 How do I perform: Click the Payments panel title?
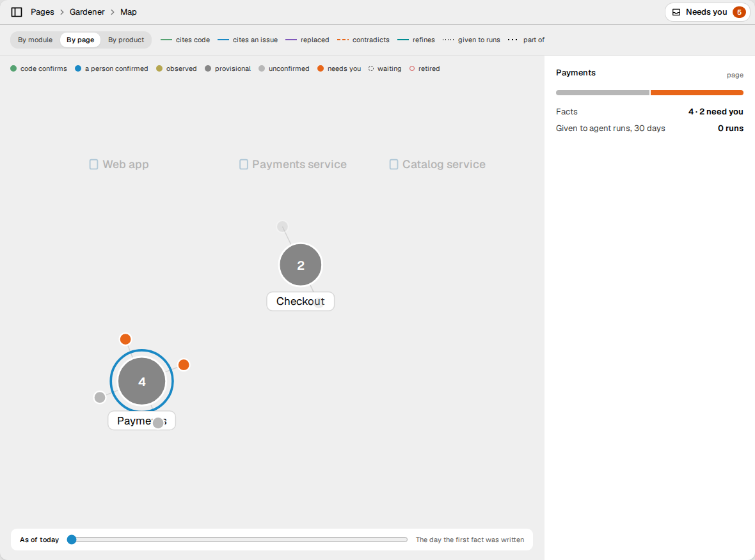(576, 73)
